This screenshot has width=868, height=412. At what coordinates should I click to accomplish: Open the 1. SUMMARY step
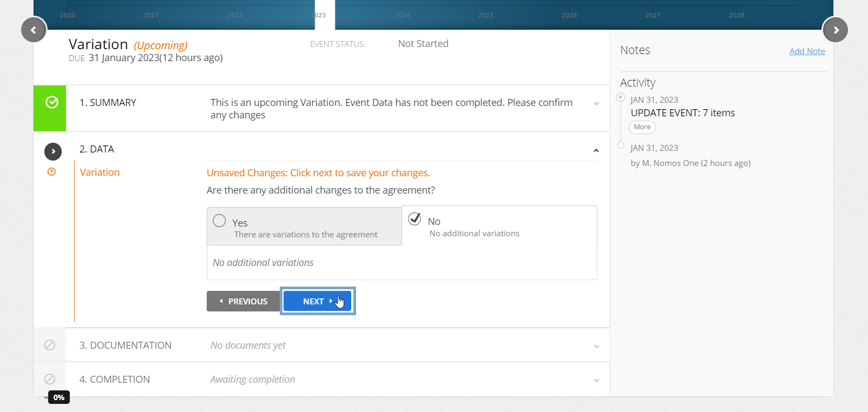point(108,103)
